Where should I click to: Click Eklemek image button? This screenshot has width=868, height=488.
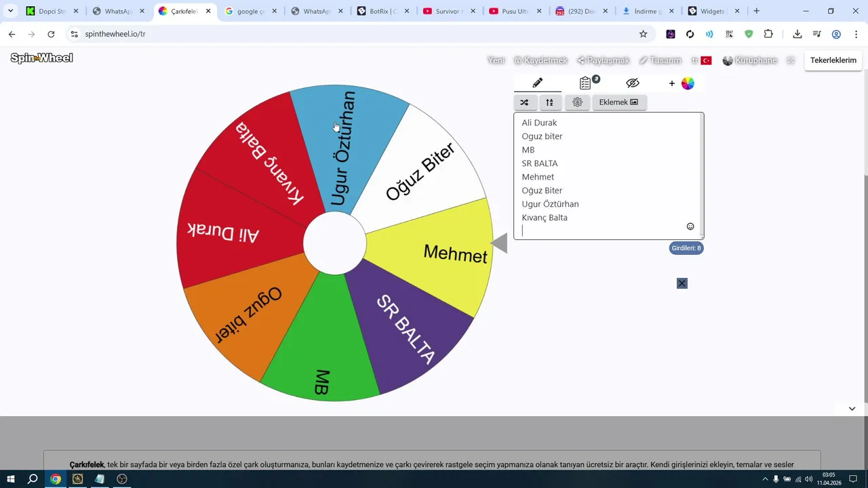pos(618,102)
